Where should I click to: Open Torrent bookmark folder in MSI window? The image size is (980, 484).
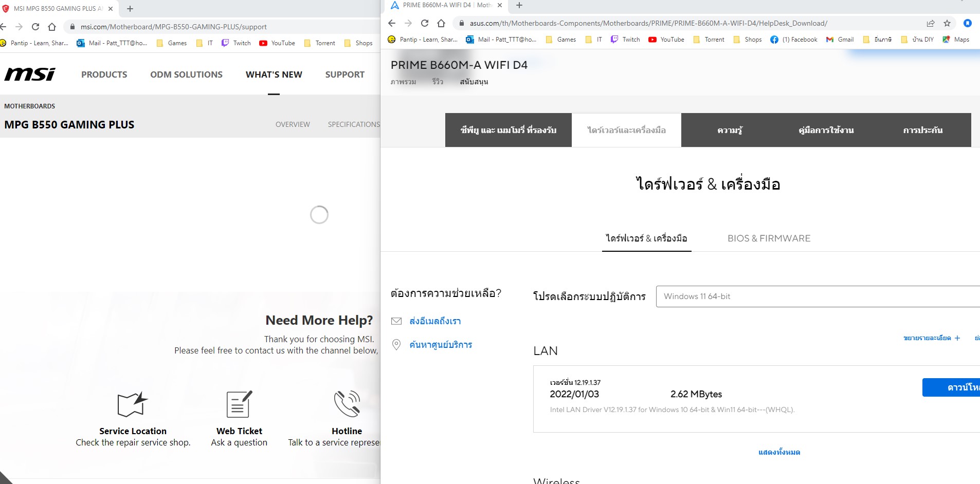pos(319,43)
